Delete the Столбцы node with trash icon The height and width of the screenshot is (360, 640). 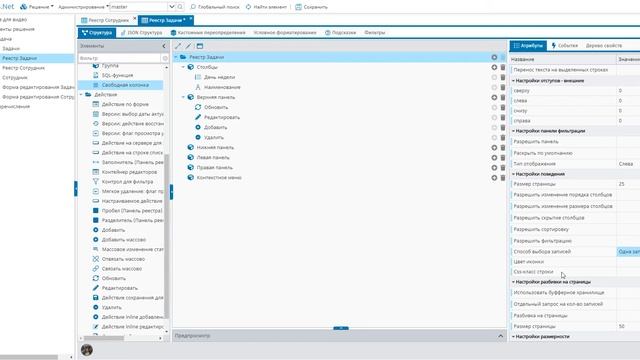tap(503, 67)
